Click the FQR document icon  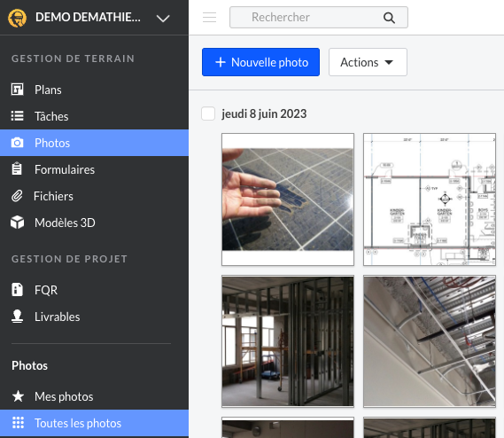tap(18, 290)
